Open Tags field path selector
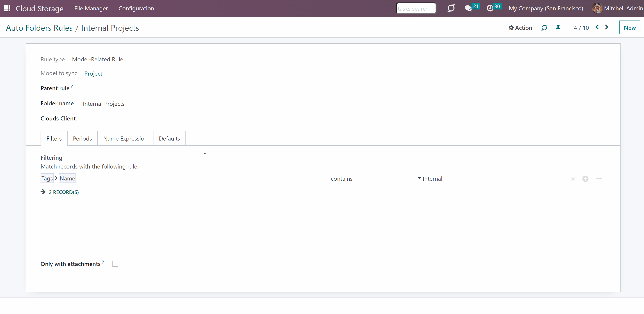This screenshot has height=314, width=644. 47,178
